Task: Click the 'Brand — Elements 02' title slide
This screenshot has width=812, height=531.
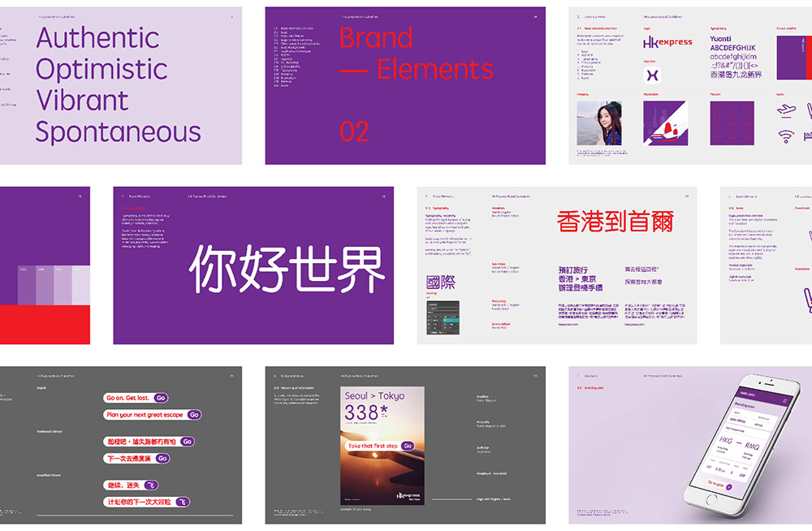Action: 405,85
